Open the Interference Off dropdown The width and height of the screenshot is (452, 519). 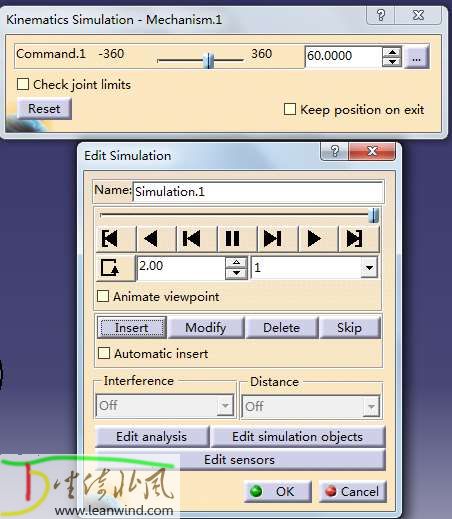click(225, 405)
